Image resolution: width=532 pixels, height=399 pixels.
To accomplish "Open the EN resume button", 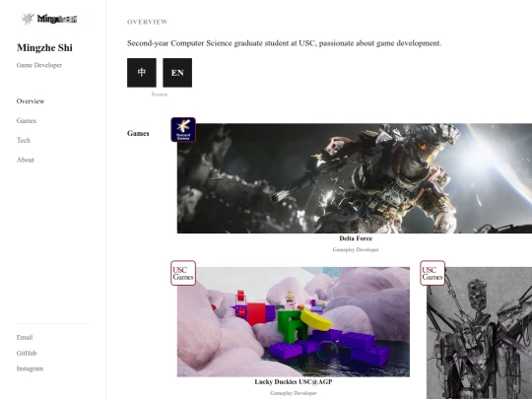I will click(177, 73).
